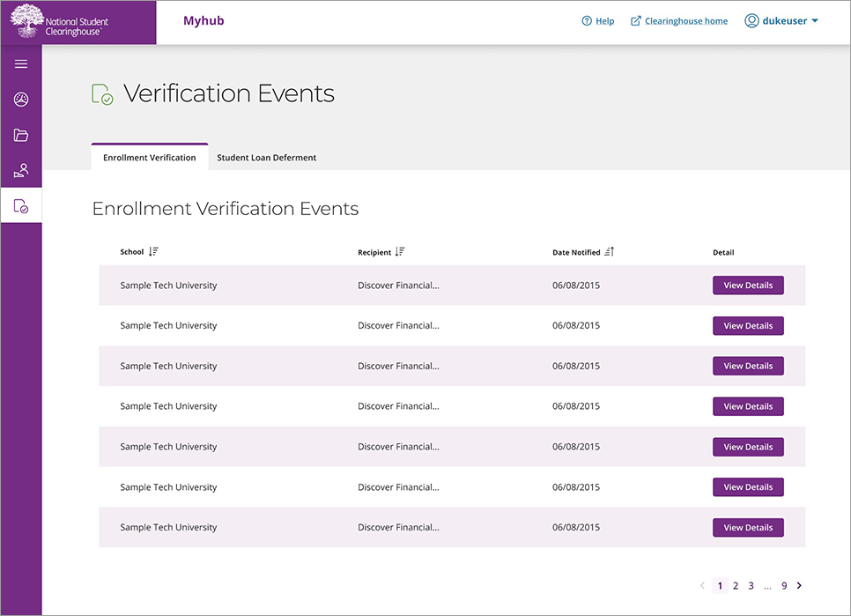Expand the dukeuser account dropdown
The height and width of the screenshot is (616, 851).
(815, 21)
